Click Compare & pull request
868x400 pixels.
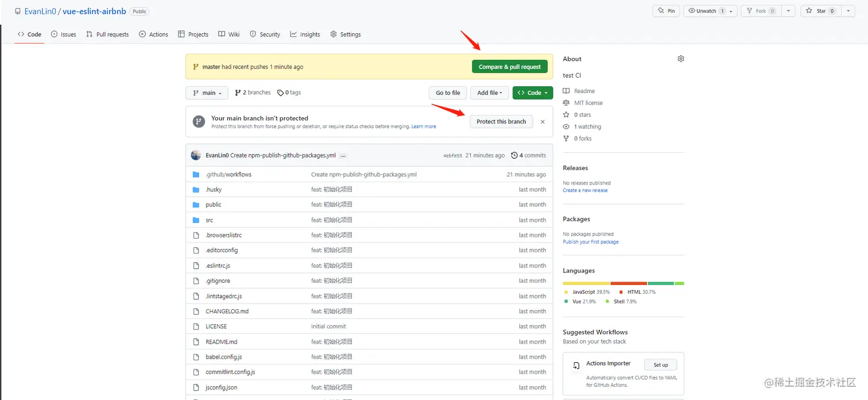coord(510,67)
